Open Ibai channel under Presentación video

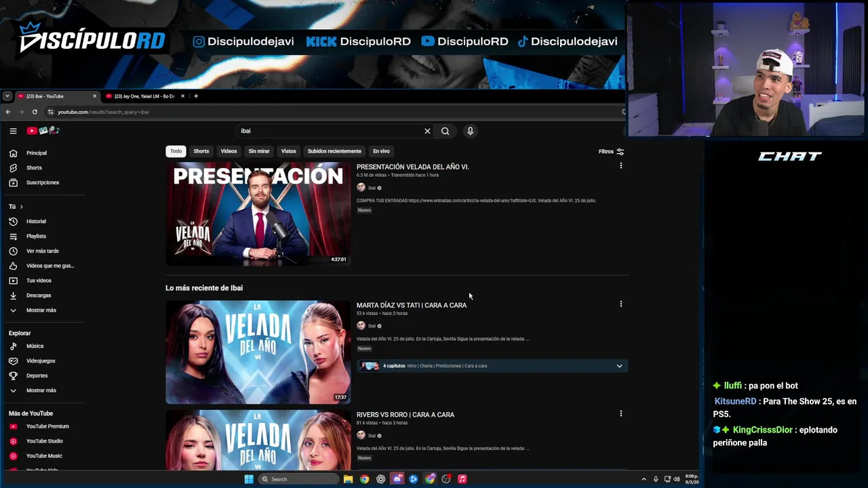372,188
